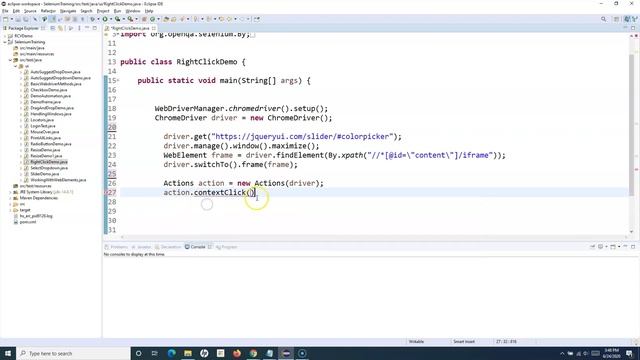
Task: Click the green Run button icon
Action: (105, 19)
